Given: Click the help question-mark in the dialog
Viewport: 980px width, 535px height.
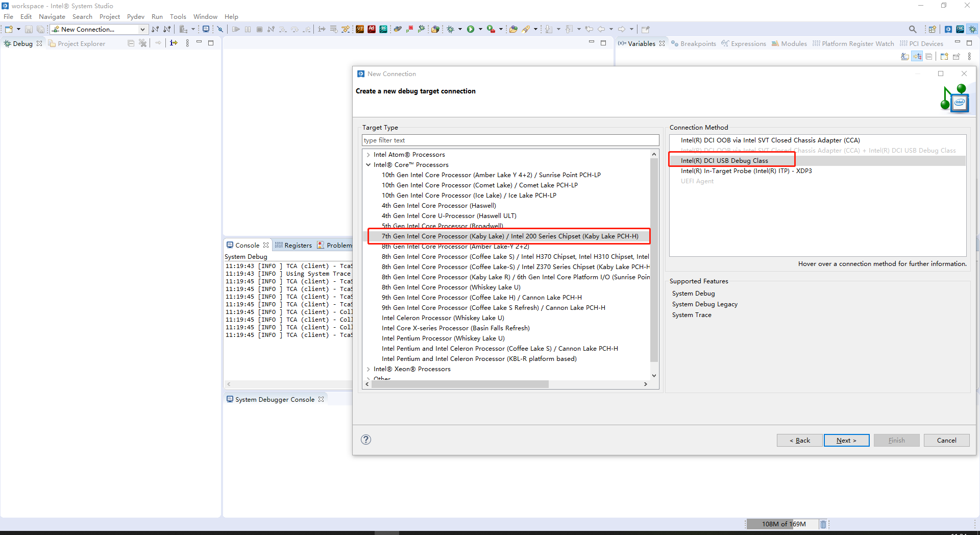Looking at the screenshot, I should click(365, 439).
